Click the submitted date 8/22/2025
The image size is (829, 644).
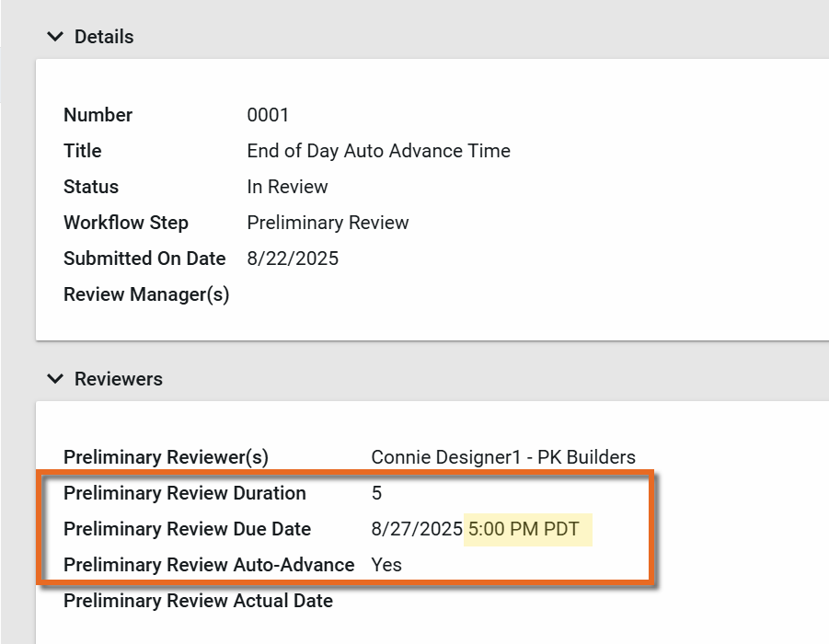[293, 259]
